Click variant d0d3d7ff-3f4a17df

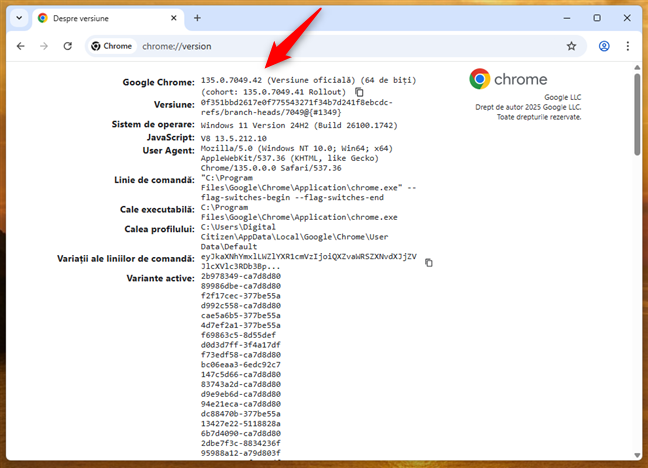241,345
